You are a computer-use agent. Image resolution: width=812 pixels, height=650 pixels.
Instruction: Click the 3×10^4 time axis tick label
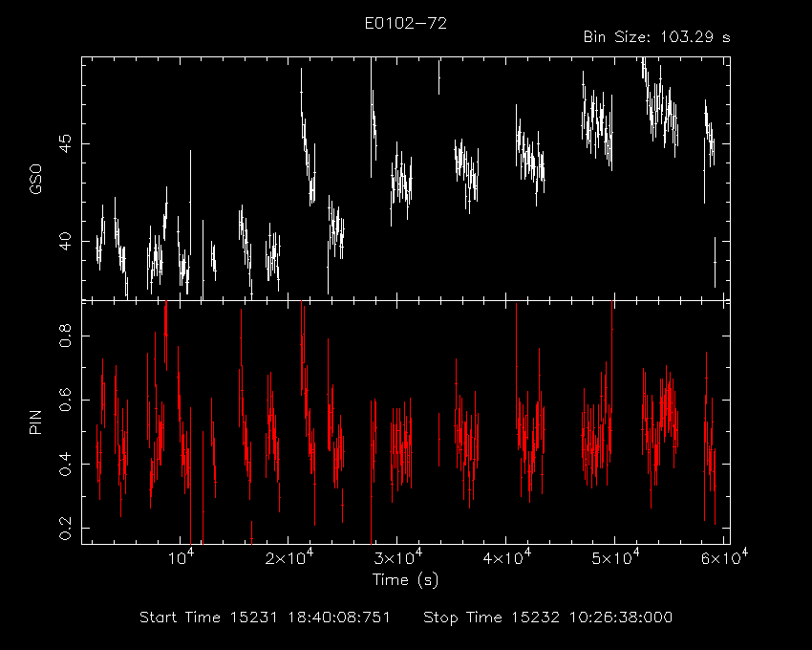397,557
